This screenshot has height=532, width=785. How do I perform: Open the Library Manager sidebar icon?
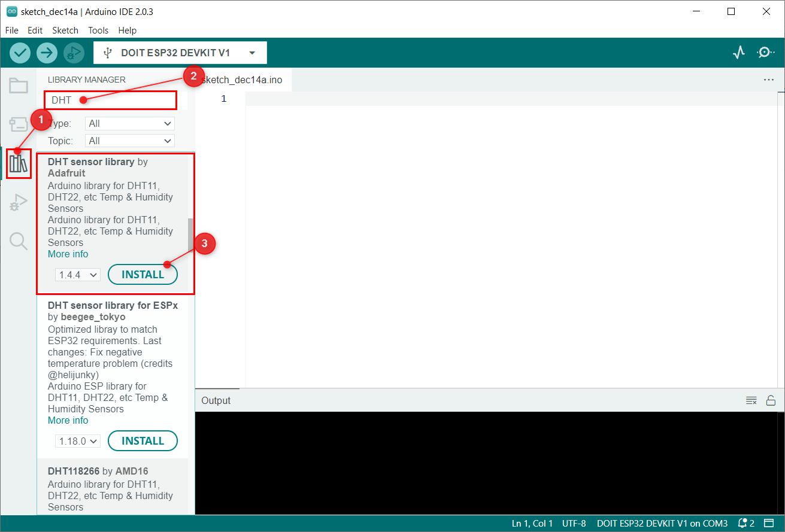click(19, 163)
